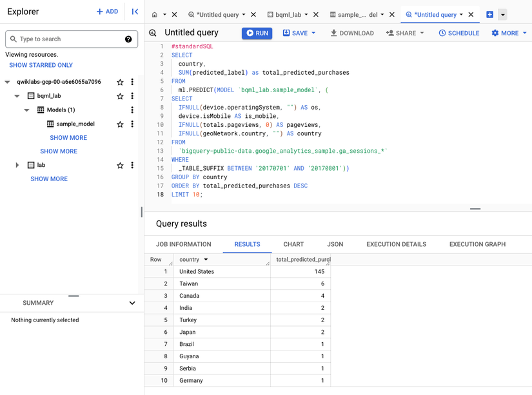The image size is (532, 395).
Task: Collapse the Models (1) tree node
Action: 27,110
